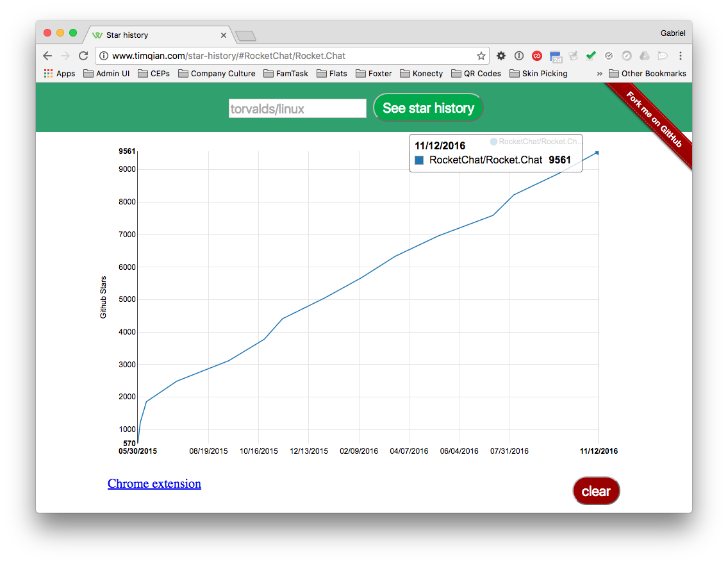Click the 04/07/2016 x-axis label
The image size is (728, 564).
pos(409,451)
